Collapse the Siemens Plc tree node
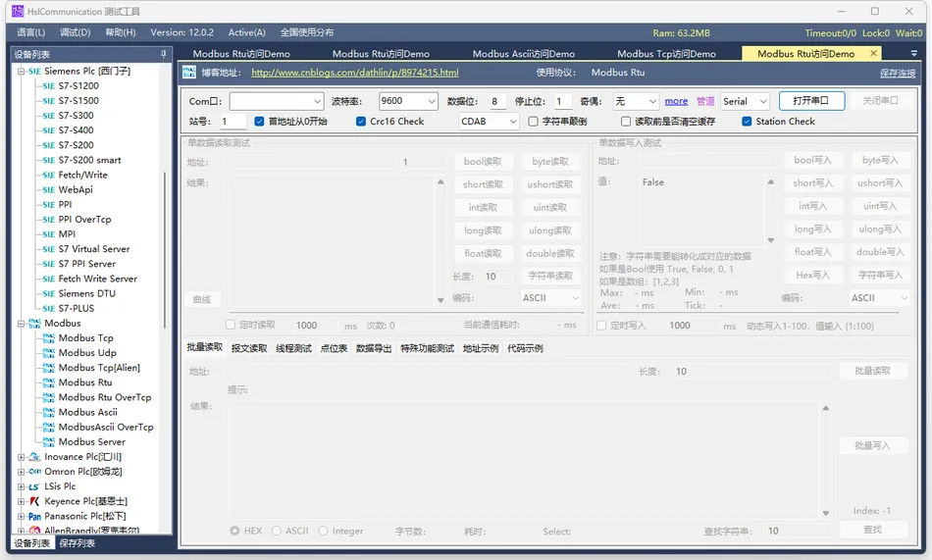Image resolution: width=932 pixels, height=560 pixels. pos(21,72)
